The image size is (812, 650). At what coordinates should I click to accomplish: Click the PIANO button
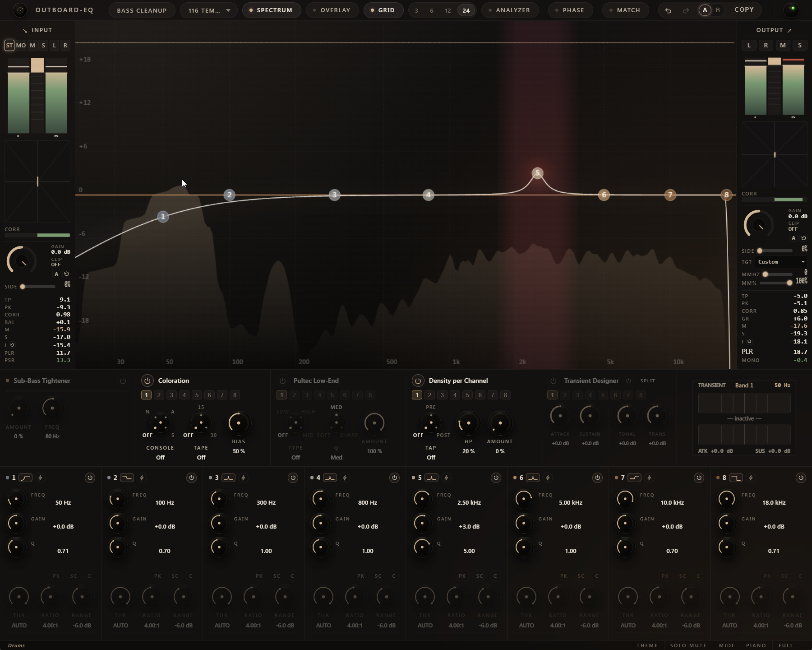click(x=756, y=645)
